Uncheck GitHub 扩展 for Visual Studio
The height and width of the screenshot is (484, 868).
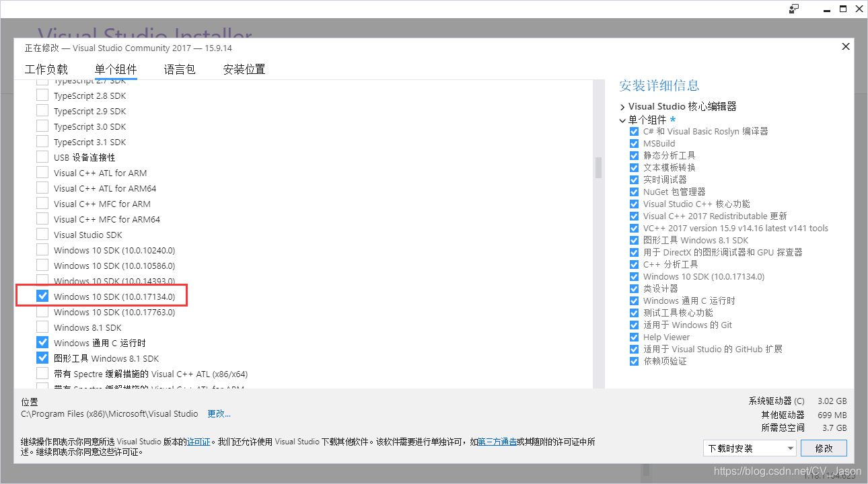[634, 350]
